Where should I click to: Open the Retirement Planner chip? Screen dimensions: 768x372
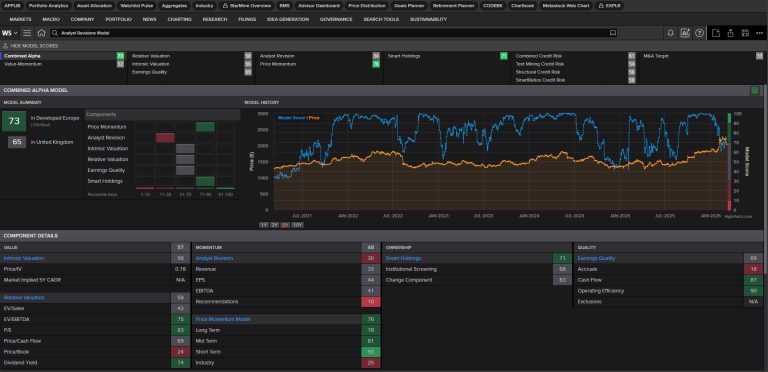(x=454, y=6)
